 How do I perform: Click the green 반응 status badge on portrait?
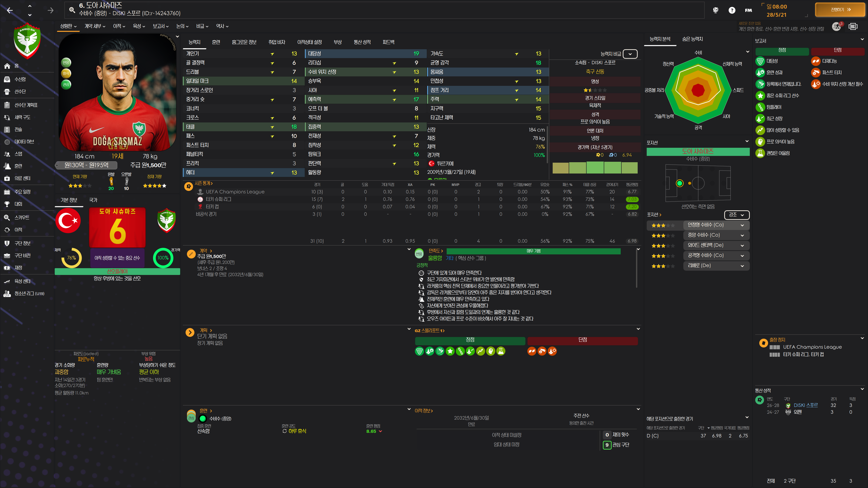tap(66, 62)
